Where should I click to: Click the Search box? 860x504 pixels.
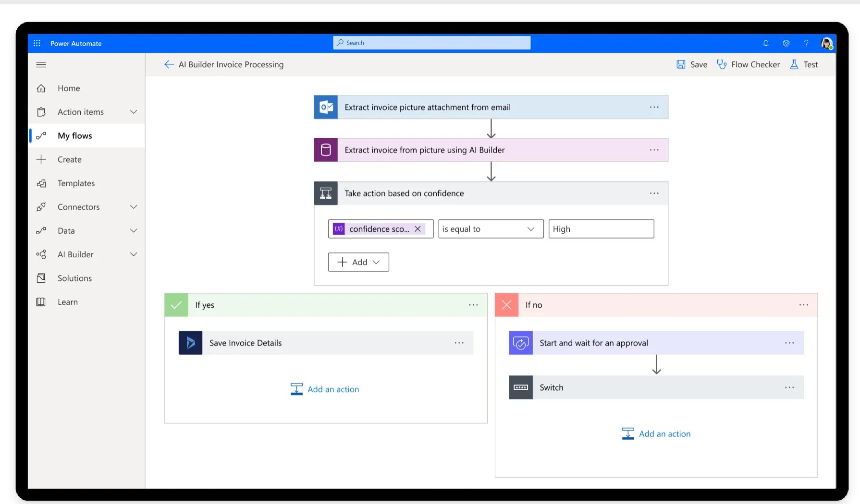tap(431, 43)
